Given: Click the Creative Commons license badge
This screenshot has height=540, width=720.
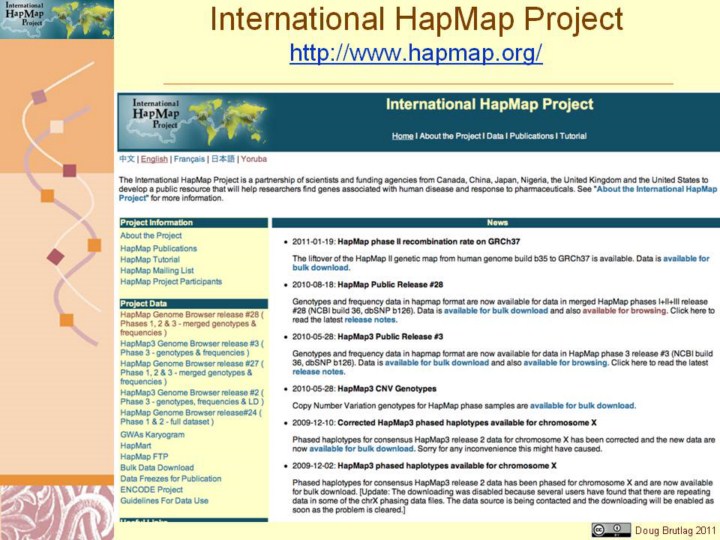Looking at the screenshot, I should (x=611, y=529).
